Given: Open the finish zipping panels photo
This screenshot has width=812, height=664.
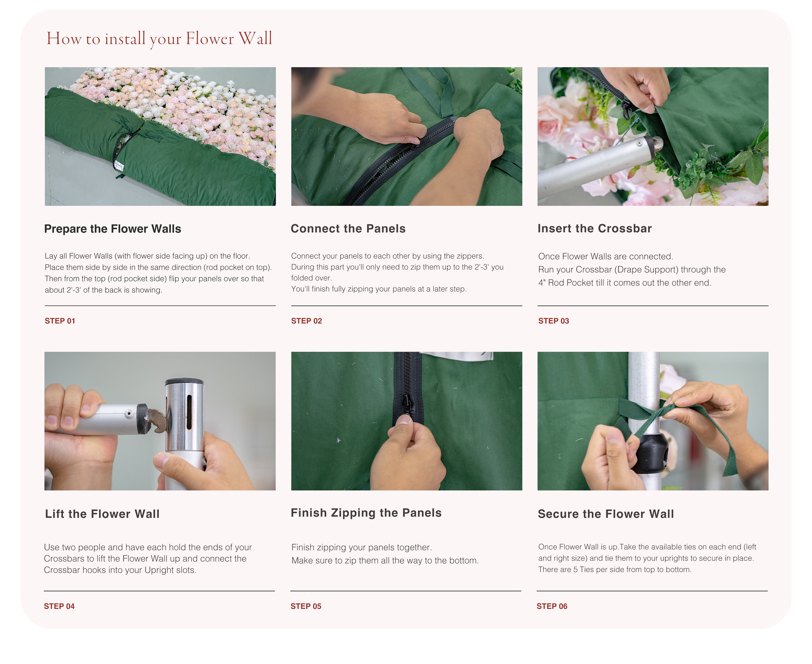Looking at the screenshot, I should point(407,421).
